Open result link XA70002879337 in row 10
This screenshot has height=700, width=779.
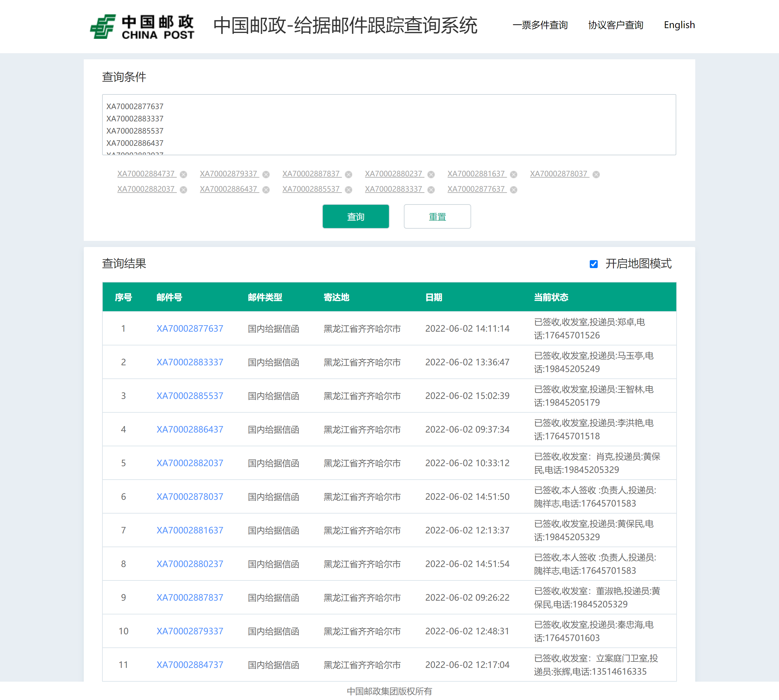190,631
